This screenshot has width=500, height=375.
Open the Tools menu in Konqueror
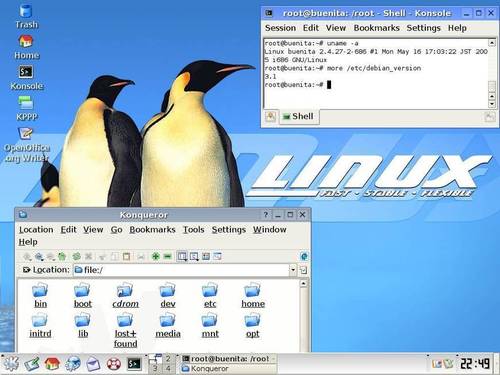click(x=193, y=230)
